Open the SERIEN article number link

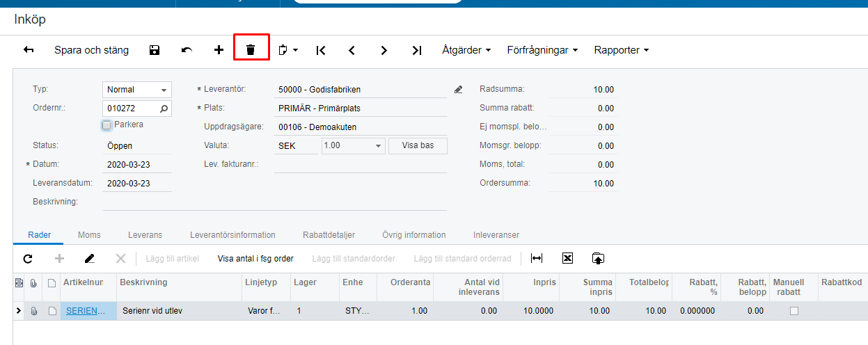[86, 311]
